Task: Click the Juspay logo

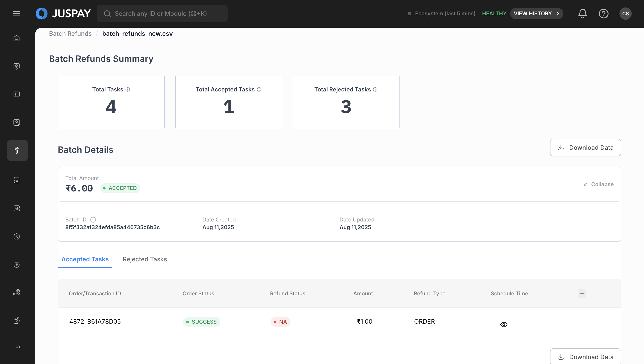Action: point(63,14)
